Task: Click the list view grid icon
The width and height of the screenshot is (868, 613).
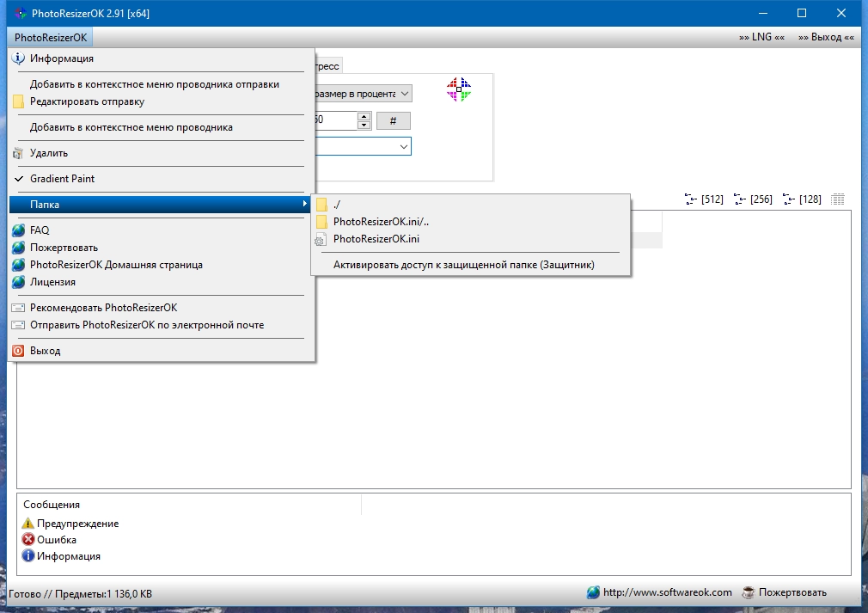Action: pyautogui.click(x=838, y=199)
